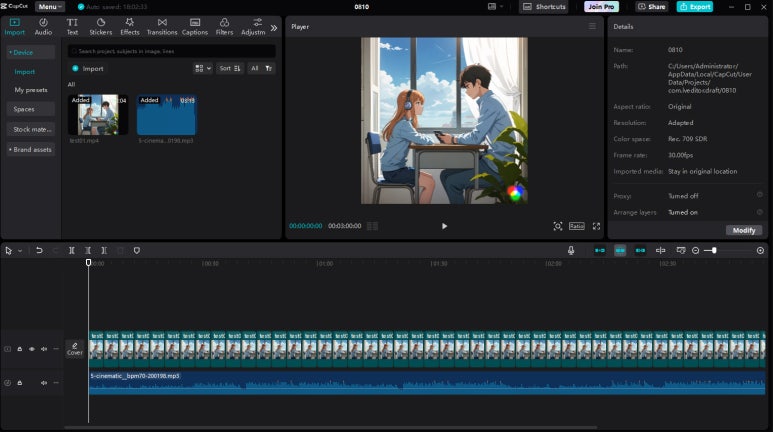Zoom out the timeline
The width and height of the screenshot is (773, 432).
695,251
